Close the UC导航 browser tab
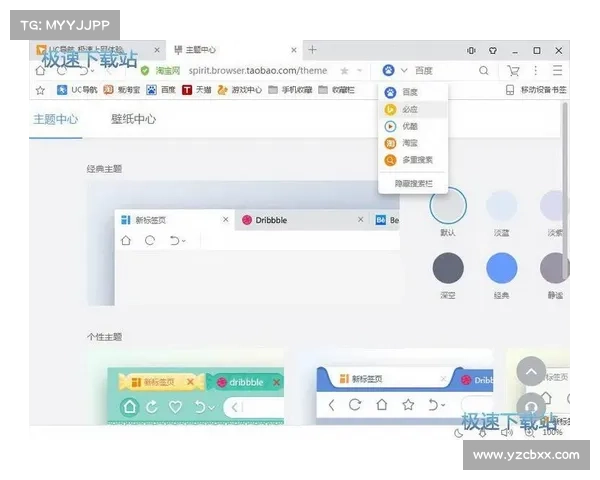 click(x=157, y=50)
